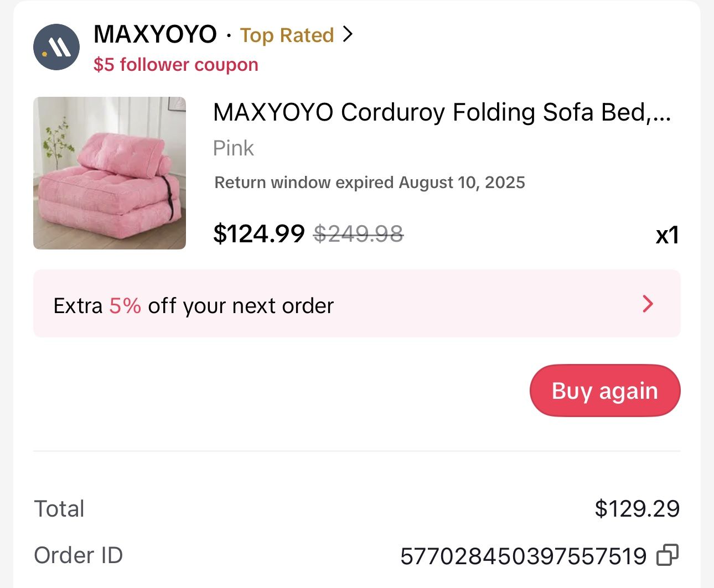Click the Buy again button
Screen dimensions: 714x588
[x=605, y=391]
